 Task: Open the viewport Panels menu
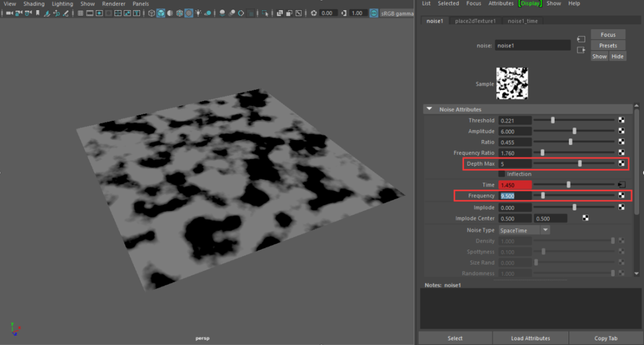coord(141,4)
